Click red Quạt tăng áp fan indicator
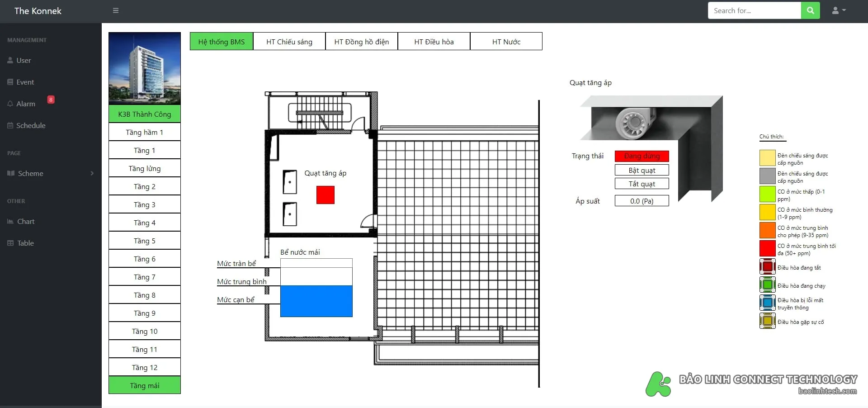The height and width of the screenshot is (408, 868). coord(325,195)
